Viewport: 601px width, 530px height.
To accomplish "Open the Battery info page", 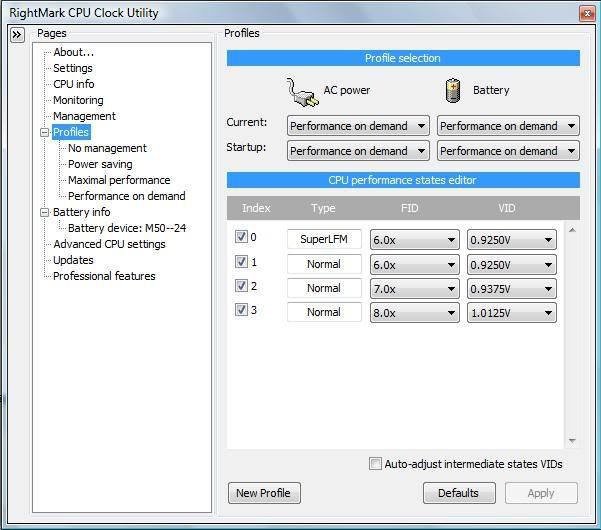I will click(x=82, y=212).
